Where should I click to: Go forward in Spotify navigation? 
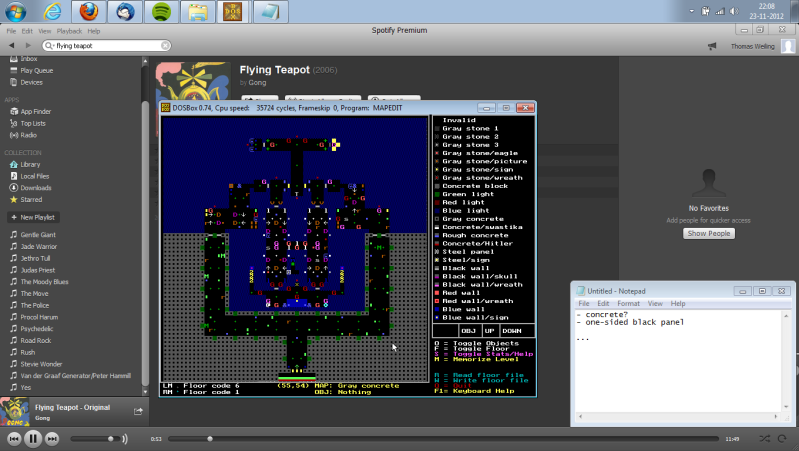point(28,45)
